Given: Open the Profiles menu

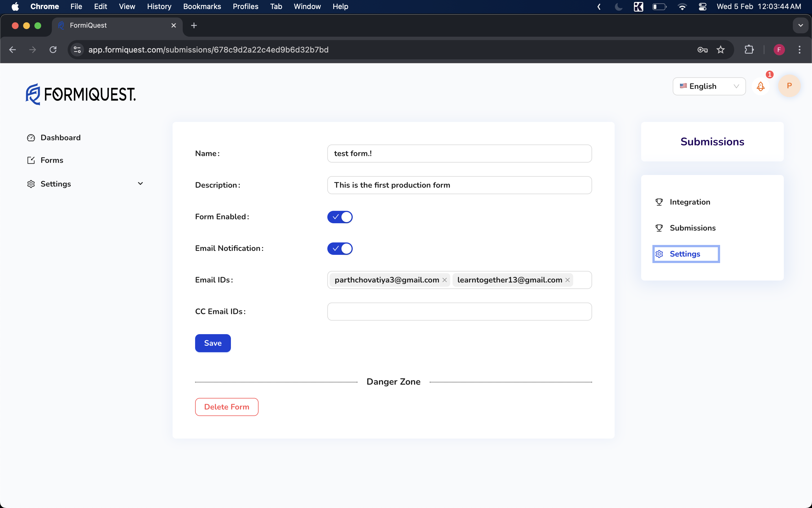Looking at the screenshot, I should [x=245, y=6].
